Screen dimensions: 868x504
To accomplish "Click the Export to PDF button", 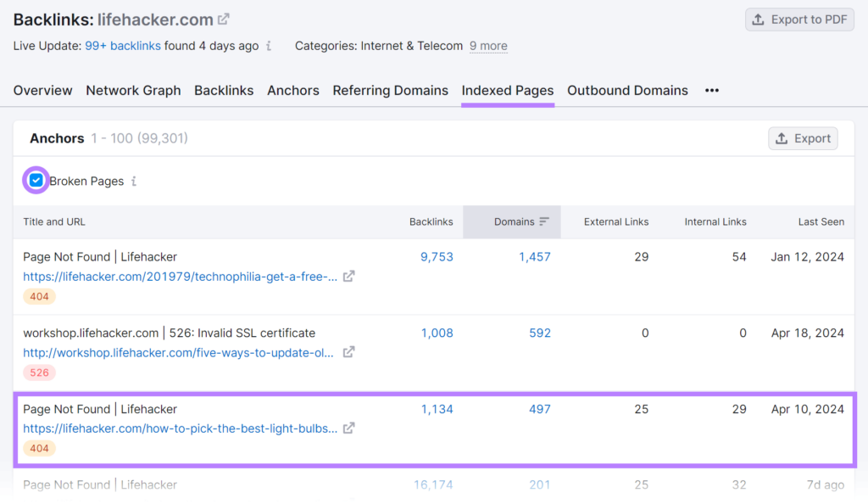I will pyautogui.click(x=799, y=20).
